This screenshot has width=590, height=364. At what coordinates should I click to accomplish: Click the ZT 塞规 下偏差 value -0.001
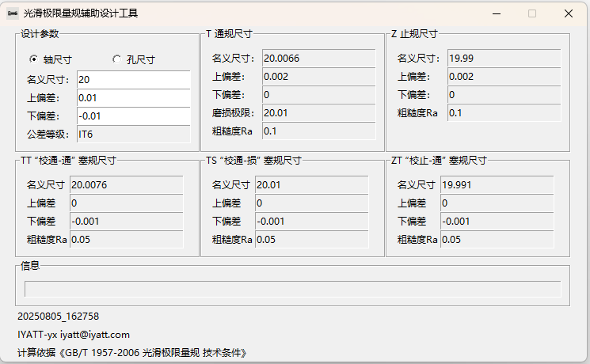tap(497, 222)
